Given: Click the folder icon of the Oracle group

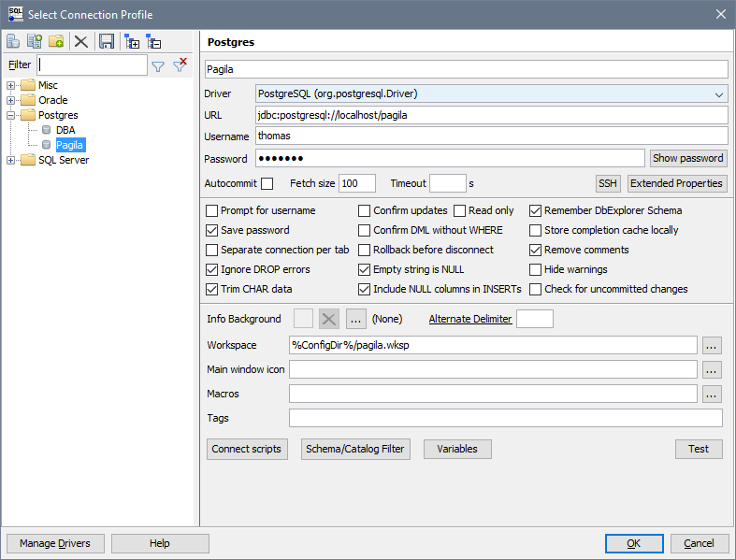Looking at the screenshot, I should point(28,99).
